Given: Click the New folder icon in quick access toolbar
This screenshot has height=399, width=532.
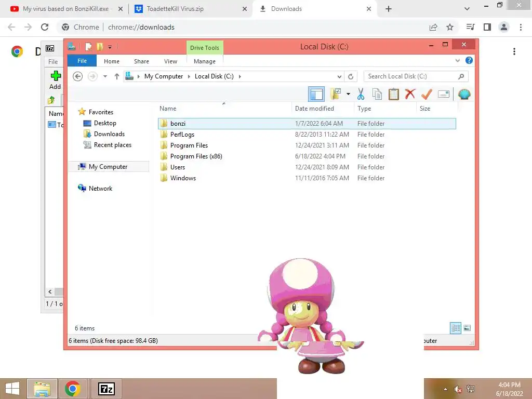Looking at the screenshot, I should [100, 46].
